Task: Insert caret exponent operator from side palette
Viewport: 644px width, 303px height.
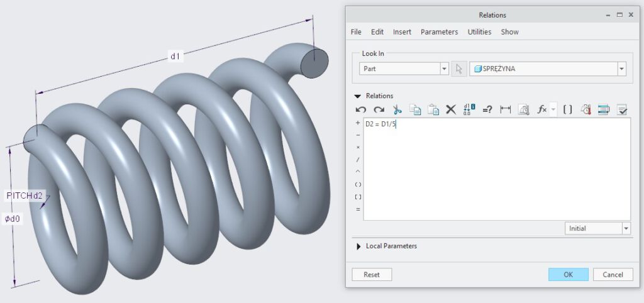Action: tap(358, 172)
